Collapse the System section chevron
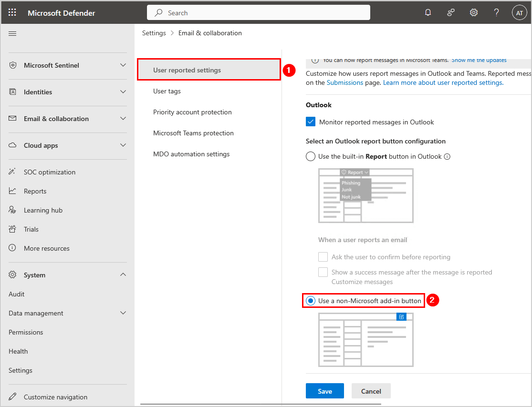 (x=123, y=275)
